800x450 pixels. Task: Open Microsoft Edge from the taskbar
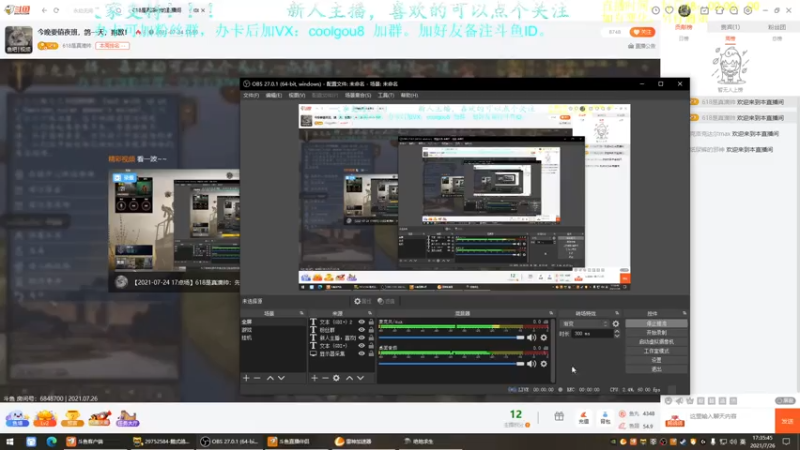52,441
